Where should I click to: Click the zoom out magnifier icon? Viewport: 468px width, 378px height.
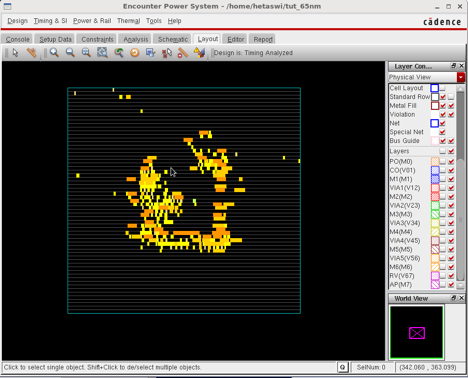70,53
